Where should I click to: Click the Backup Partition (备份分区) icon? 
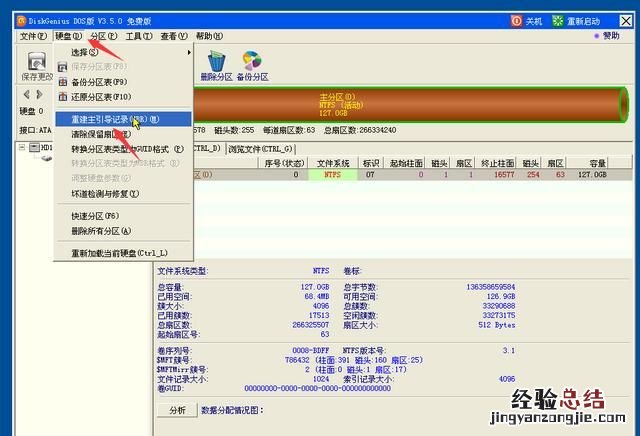coord(251,64)
